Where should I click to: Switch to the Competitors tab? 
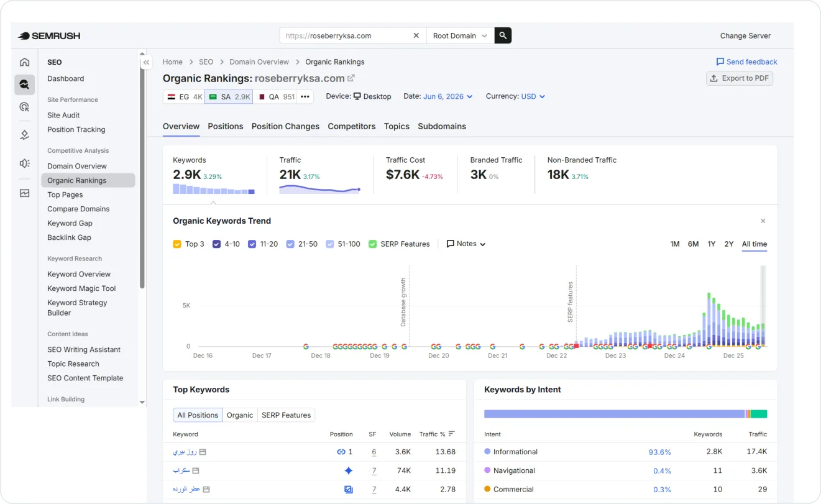click(352, 126)
